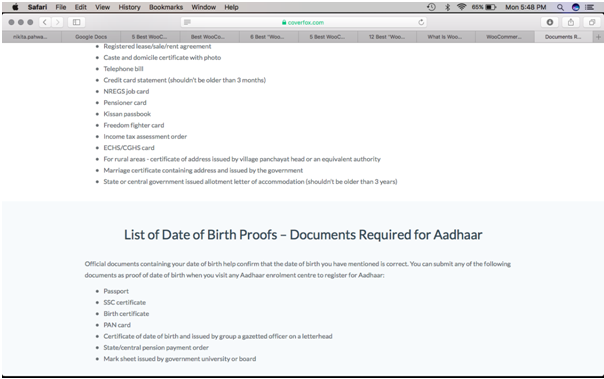Reload the coverfox.com page
Image resolution: width=604 pixels, height=379 pixels.
[x=421, y=22]
